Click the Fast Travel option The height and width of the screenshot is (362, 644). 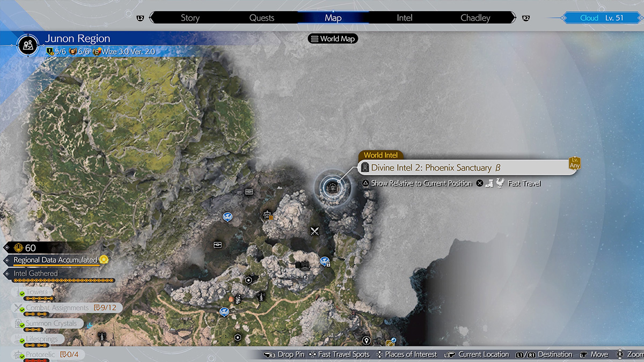click(x=524, y=183)
